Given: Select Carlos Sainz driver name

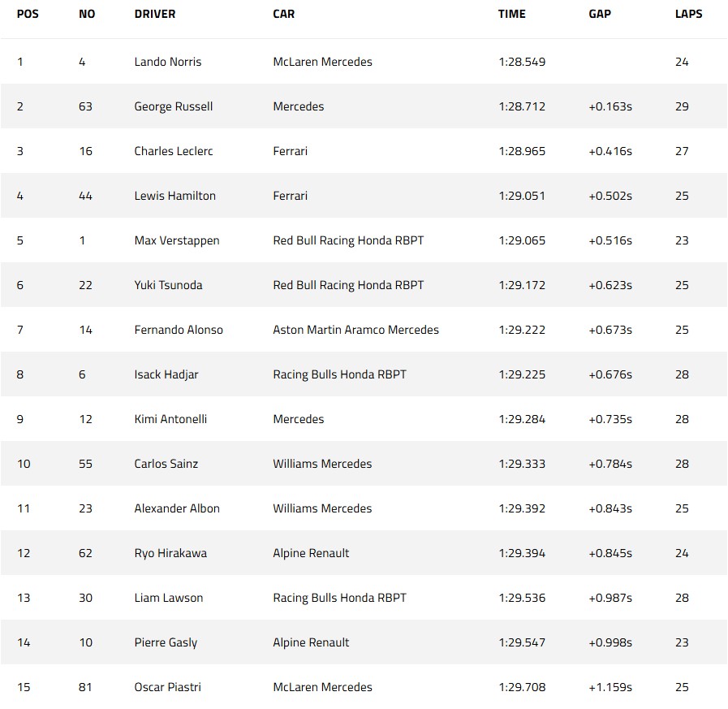Looking at the screenshot, I should point(166,463).
